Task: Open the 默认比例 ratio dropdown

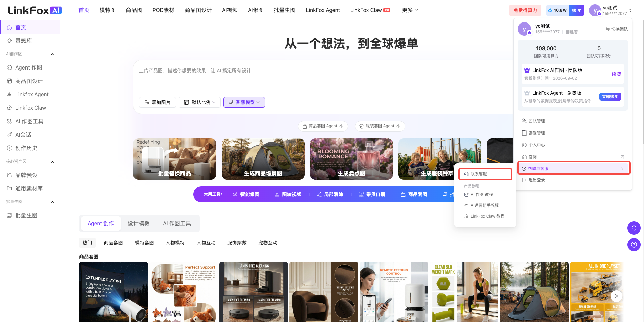Action: coord(200,102)
